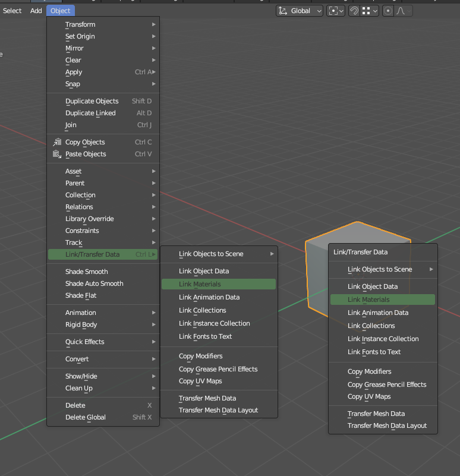
Task: Expand the Convert submenu
Action: pos(103,359)
